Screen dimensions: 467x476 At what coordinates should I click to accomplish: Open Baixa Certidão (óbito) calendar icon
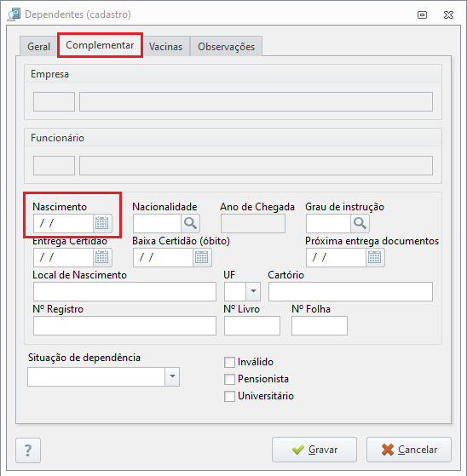click(202, 257)
